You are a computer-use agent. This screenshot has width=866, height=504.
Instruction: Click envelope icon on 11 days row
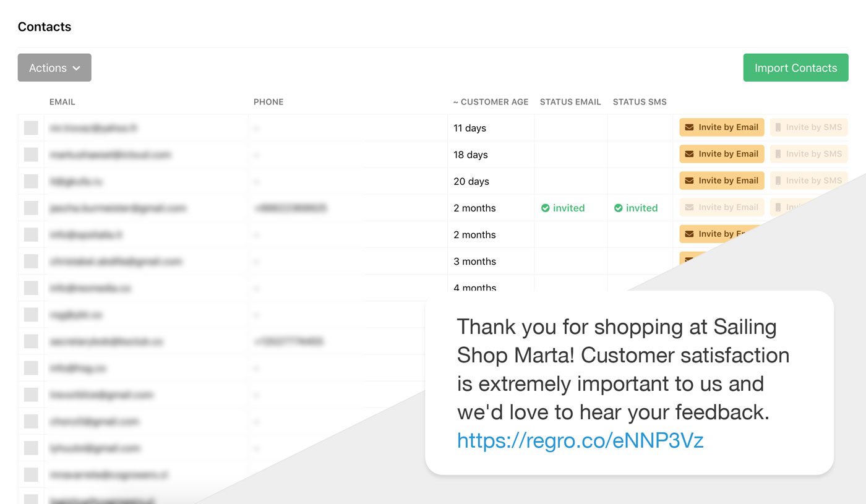click(x=689, y=127)
